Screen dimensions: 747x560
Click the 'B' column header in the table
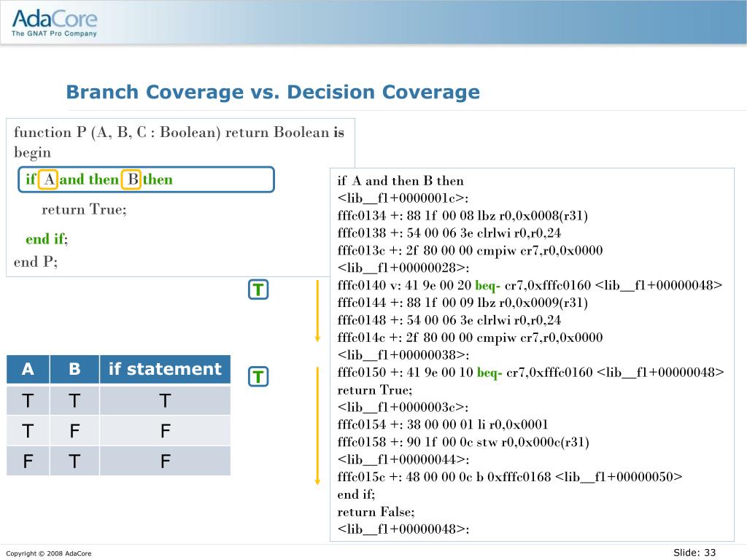[74, 369]
